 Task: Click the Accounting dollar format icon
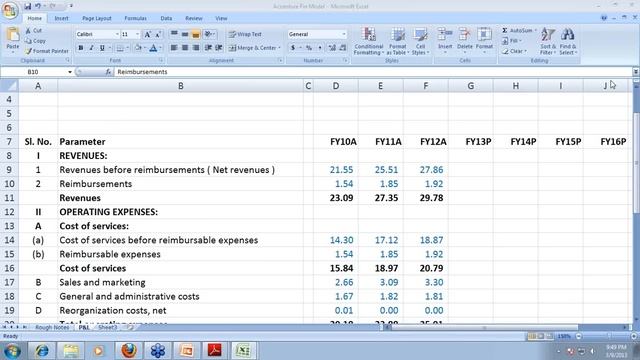293,48
